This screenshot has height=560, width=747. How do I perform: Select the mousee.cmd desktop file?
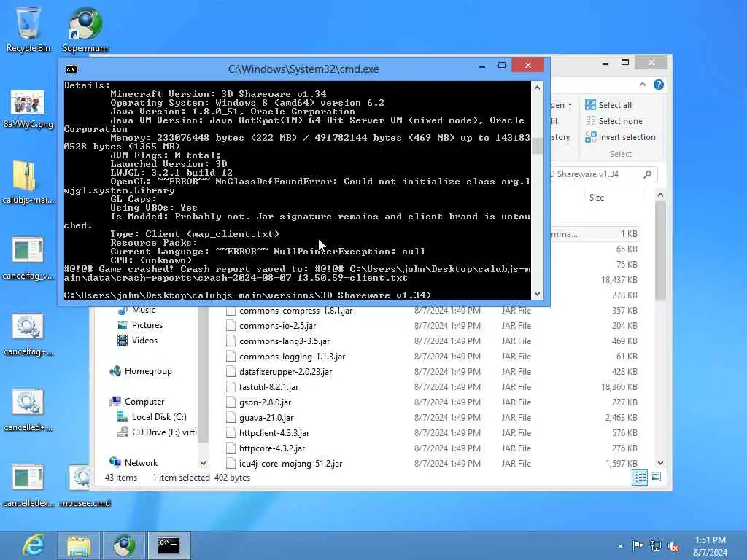coord(85,486)
